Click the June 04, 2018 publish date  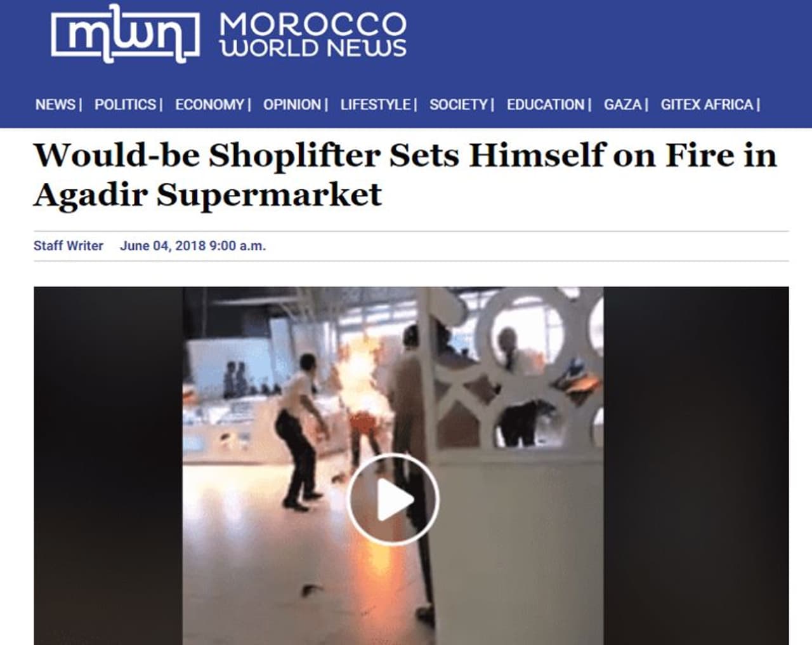[x=193, y=246]
